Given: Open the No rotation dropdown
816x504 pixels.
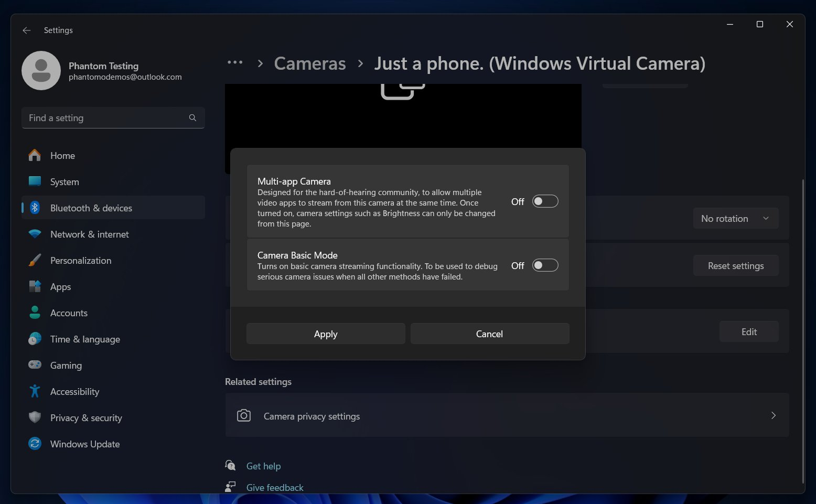Looking at the screenshot, I should tap(735, 218).
